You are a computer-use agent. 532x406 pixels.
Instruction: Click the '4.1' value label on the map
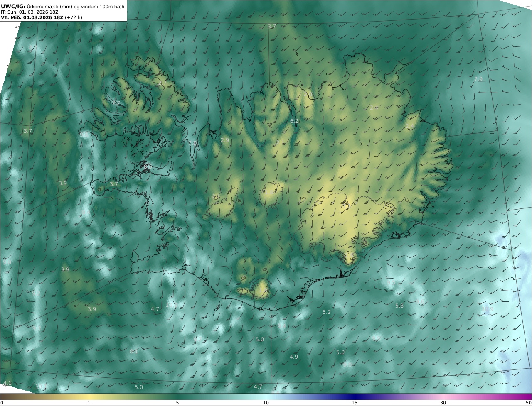pos(7,383)
